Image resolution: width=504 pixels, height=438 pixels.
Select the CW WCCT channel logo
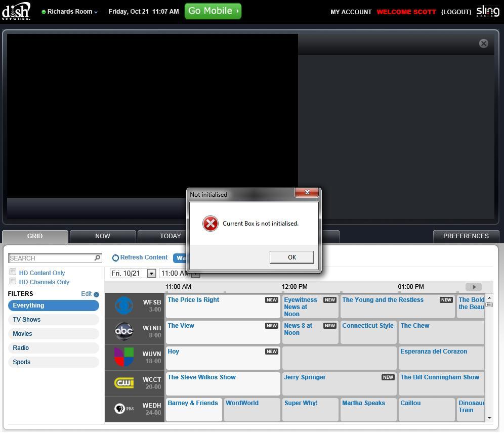[x=124, y=383]
